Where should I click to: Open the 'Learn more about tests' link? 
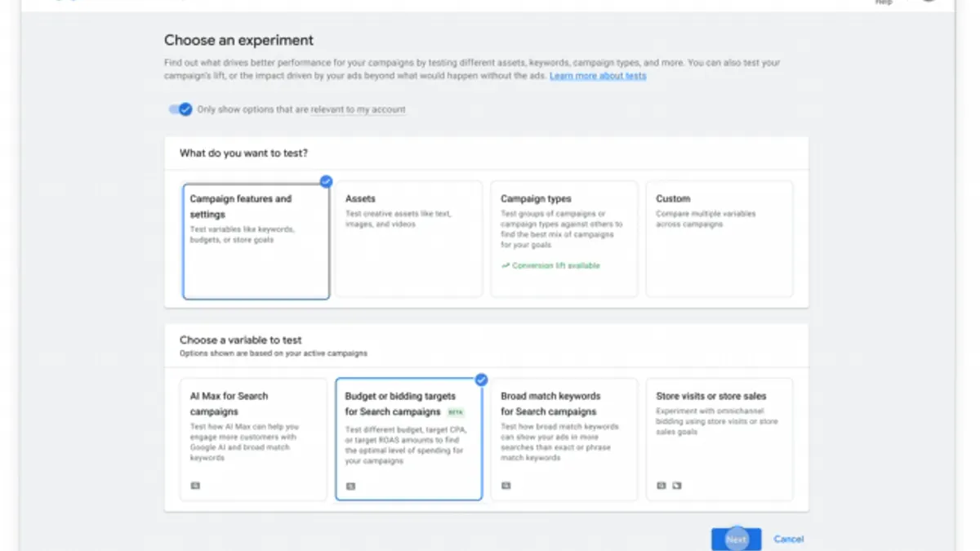[598, 76]
